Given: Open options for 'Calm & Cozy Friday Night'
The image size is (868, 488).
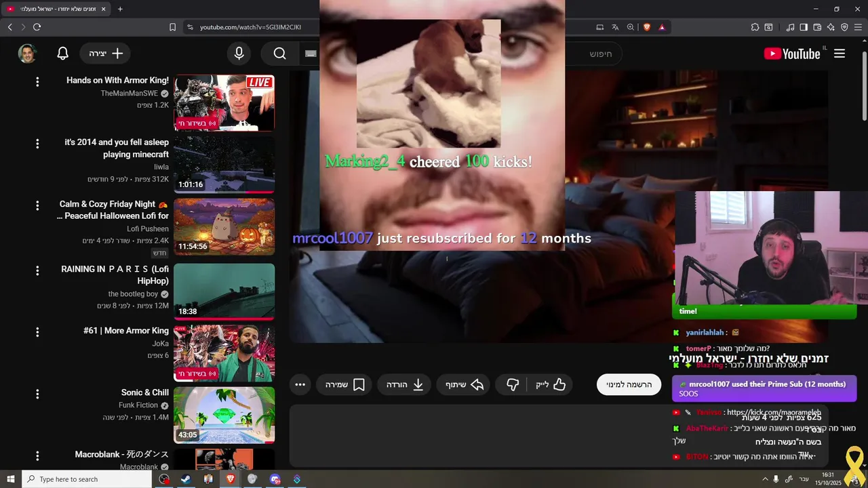Looking at the screenshot, I should click(37, 205).
